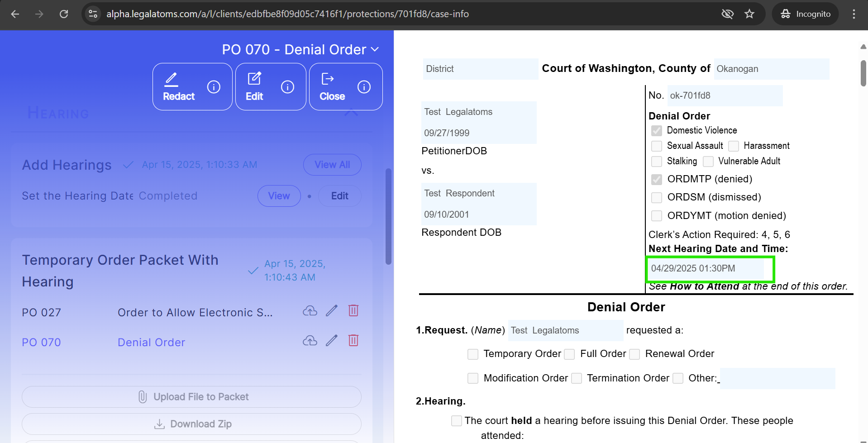The image size is (868, 443).
Task: Go forward with browser forward arrow
Action: (39, 14)
